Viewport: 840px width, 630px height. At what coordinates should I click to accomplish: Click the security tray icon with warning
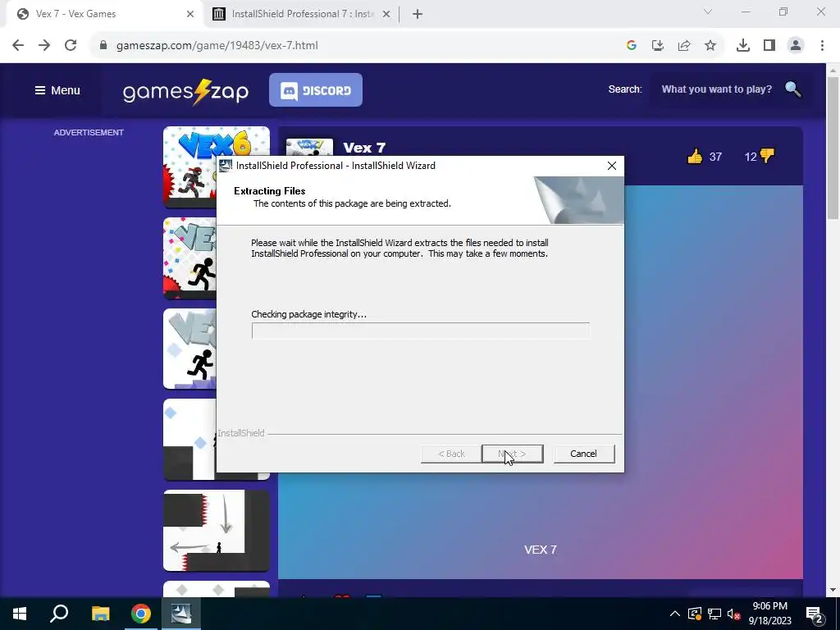(x=695, y=614)
